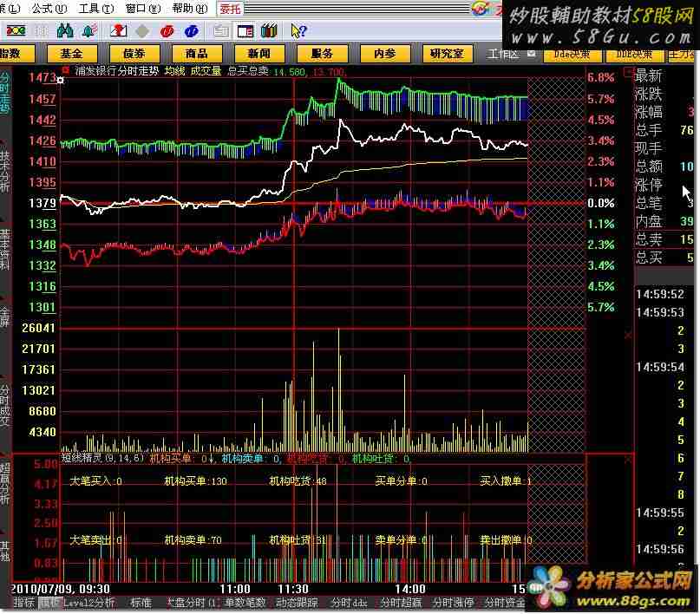Click the 总手 row in quote panel

pyautogui.click(x=664, y=130)
